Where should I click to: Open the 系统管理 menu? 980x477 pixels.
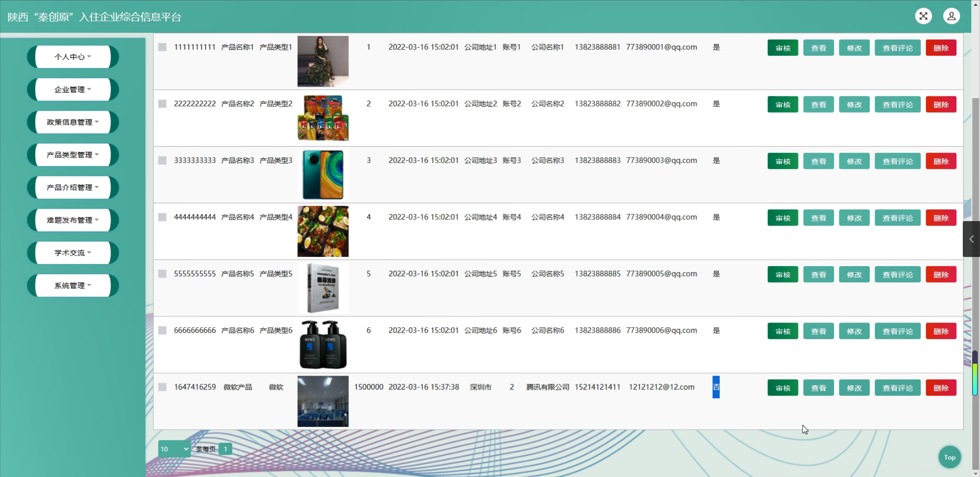(x=73, y=286)
